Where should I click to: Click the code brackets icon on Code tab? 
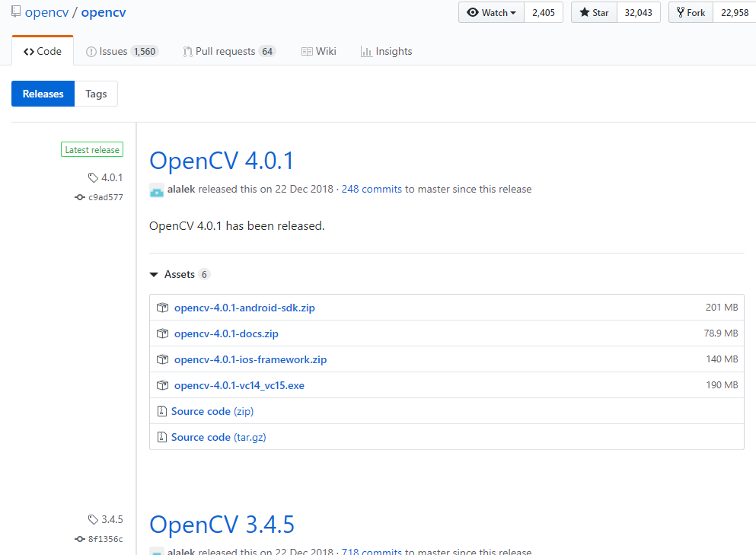[29, 52]
